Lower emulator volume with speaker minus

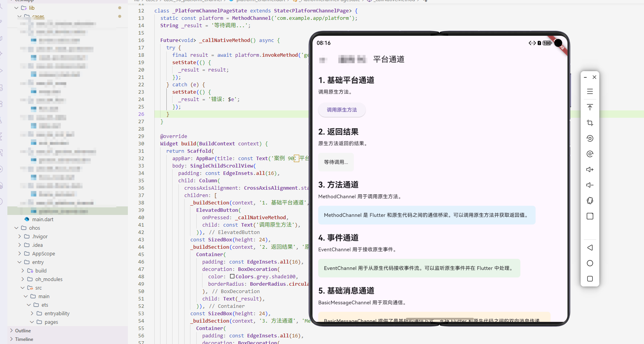coord(590,185)
